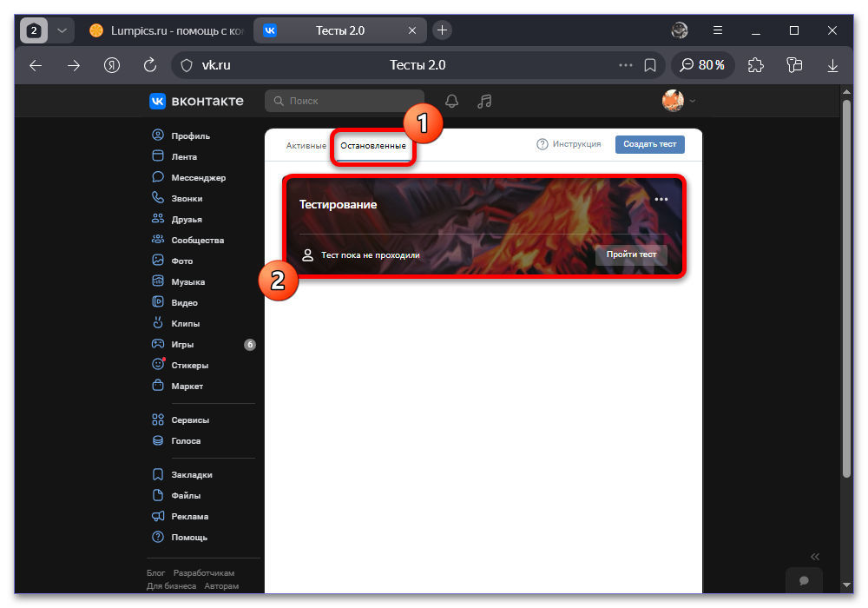Click the Создать тест button

click(650, 144)
